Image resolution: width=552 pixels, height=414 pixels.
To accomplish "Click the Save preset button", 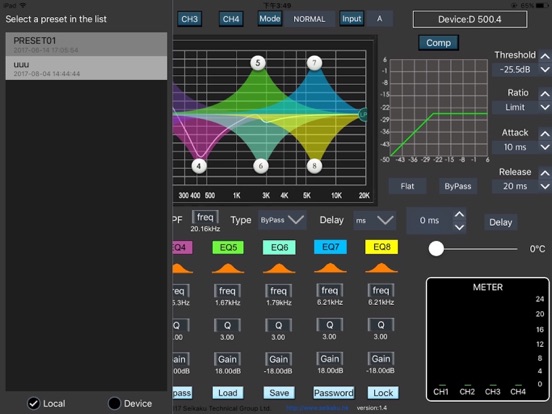I will click(x=279, y=393).
